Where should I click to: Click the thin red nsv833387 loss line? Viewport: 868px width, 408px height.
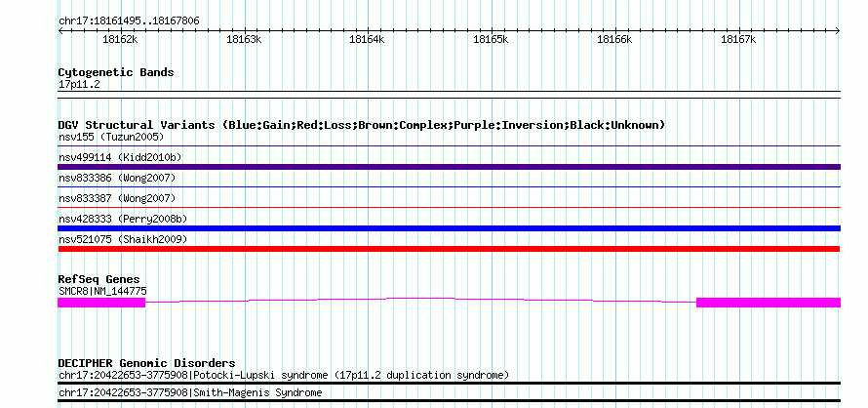(x=449, y=208)
